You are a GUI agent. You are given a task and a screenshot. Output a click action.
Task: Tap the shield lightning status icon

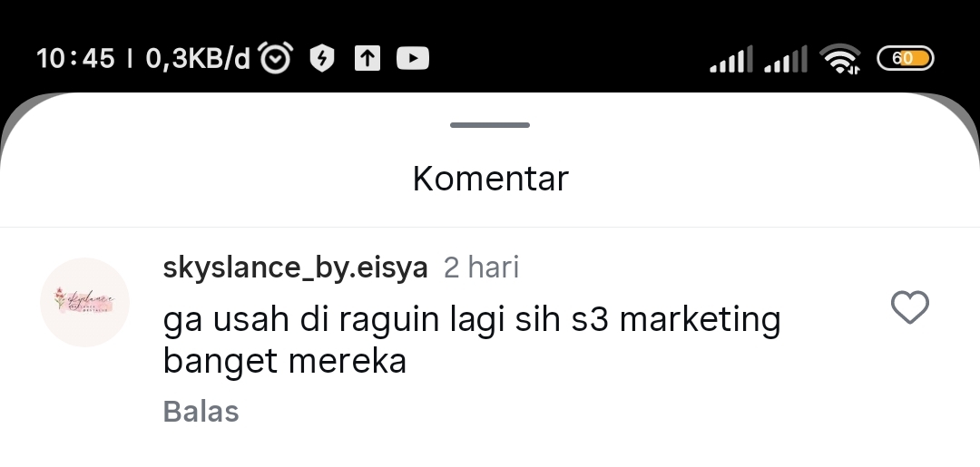point(322,59)
